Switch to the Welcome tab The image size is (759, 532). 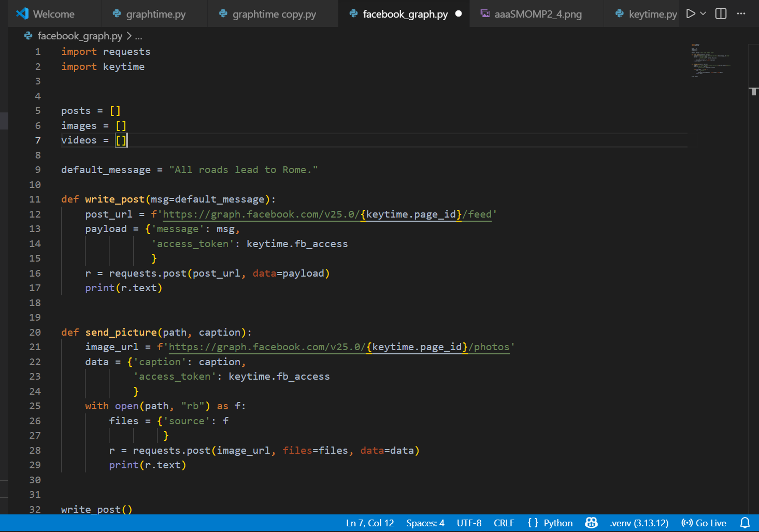point(54,14)
